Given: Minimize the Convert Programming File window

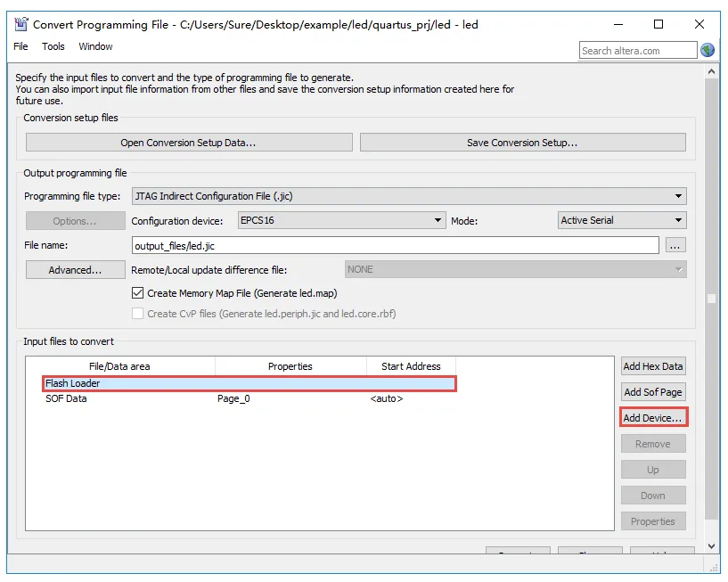Looking at the screenshot, I should 618,24.
